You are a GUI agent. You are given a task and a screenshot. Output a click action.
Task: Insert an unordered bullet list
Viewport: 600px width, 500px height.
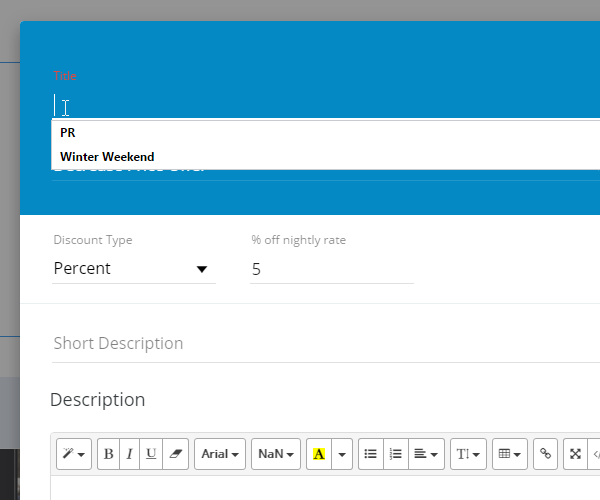click(x=370, y=454)
